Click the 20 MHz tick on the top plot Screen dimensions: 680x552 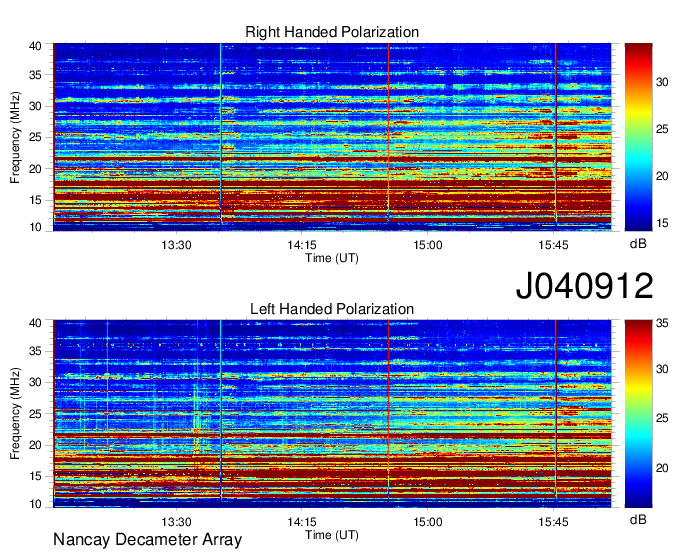click(x=35, y=169)
